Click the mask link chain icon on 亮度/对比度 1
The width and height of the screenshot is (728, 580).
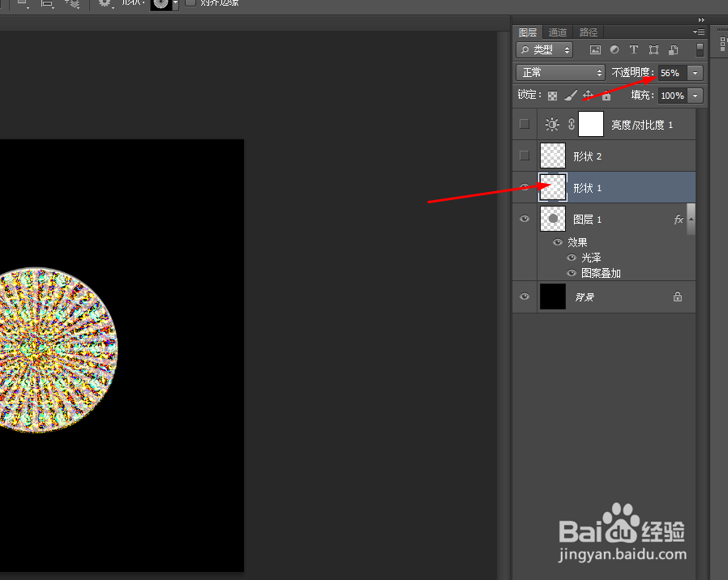(x=571, y=125)
